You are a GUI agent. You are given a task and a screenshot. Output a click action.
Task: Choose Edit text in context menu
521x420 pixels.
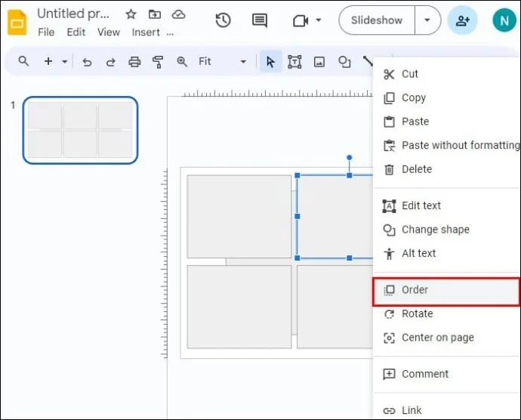click(x=447, y=205)
